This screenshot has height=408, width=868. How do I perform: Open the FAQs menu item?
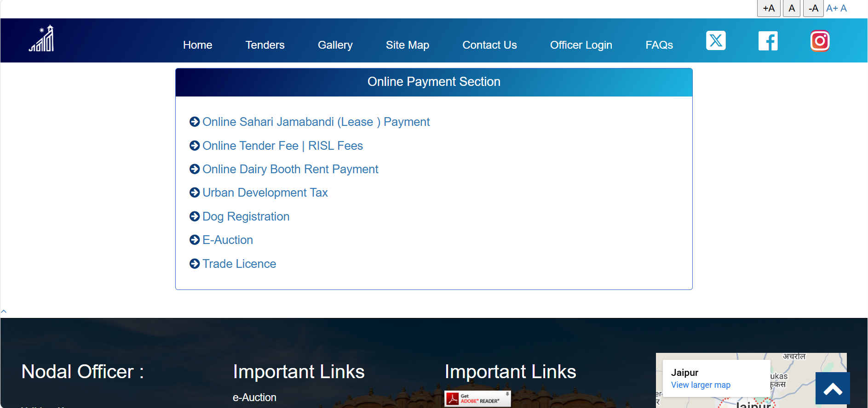pyautogui.click(x=659, y=45)
